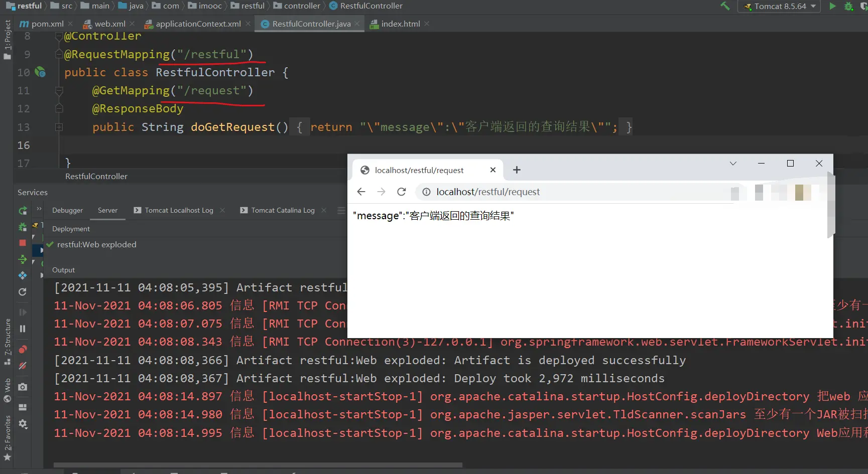Open the Tomcat 8.5.64 run configuration dropdown
The width and height of the screenshot is (868, 474).
(x=779, y=7)
